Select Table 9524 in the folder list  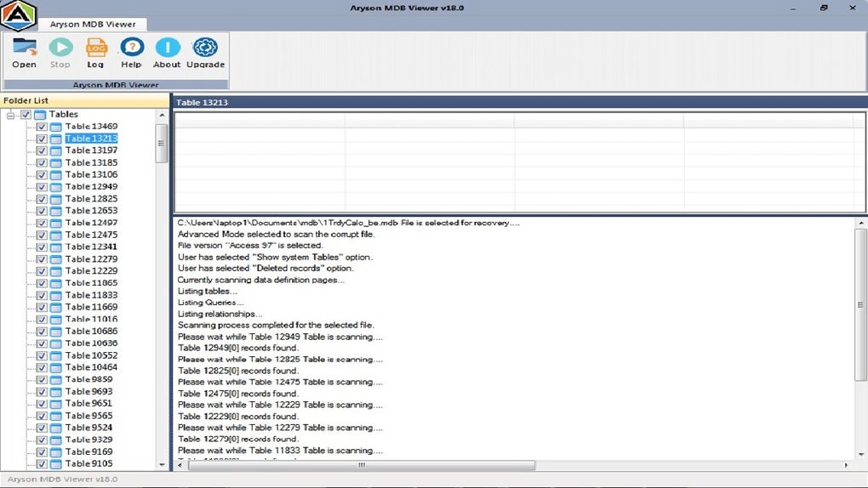pos(89,428)
